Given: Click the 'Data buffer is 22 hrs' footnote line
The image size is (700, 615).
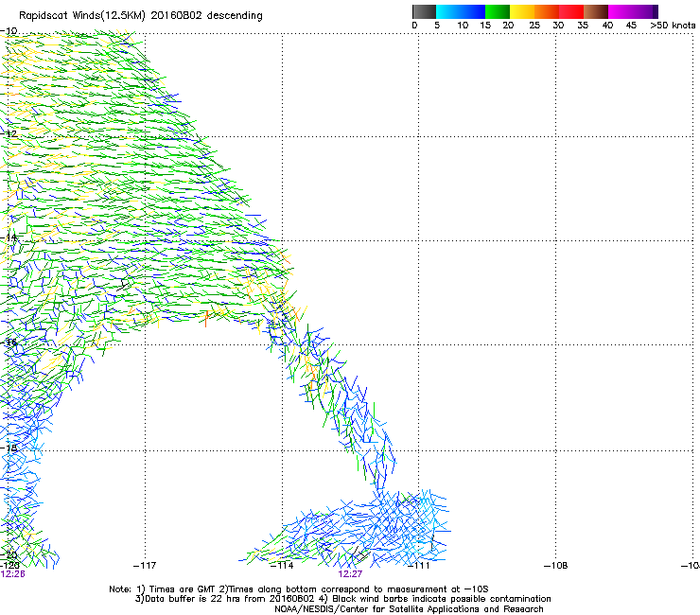Looking at the screenshot, I should coord(342,599).
